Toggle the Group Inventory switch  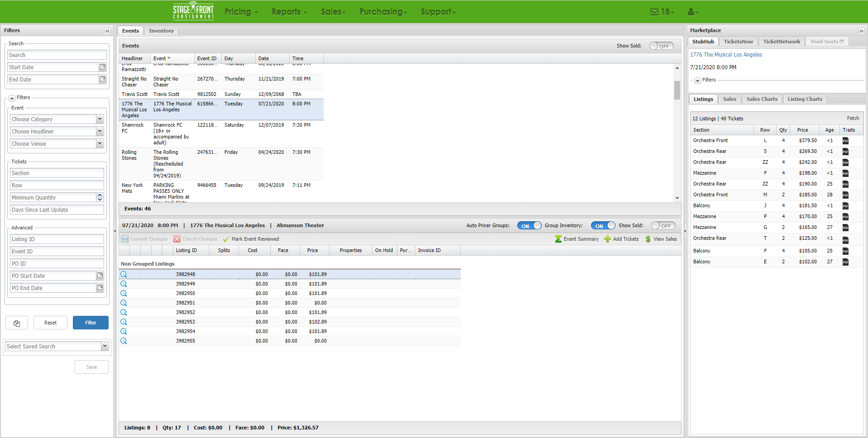click(603, 226)
